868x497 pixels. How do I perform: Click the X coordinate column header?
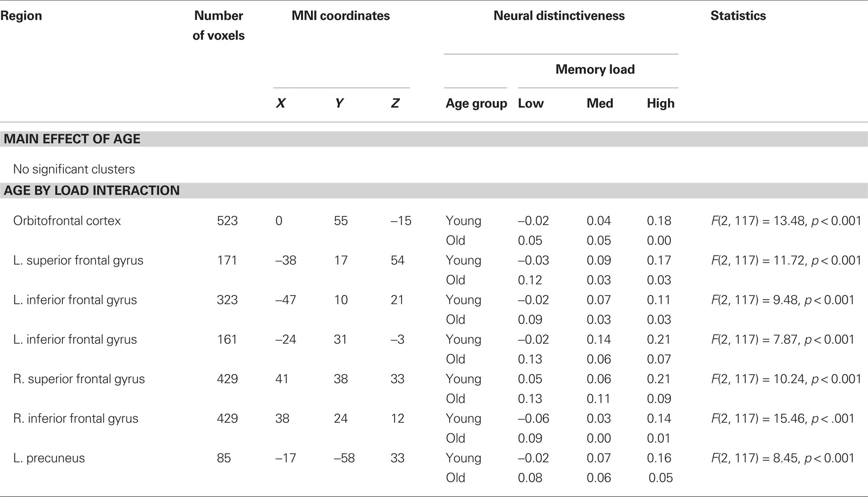[x=281, y=103]
